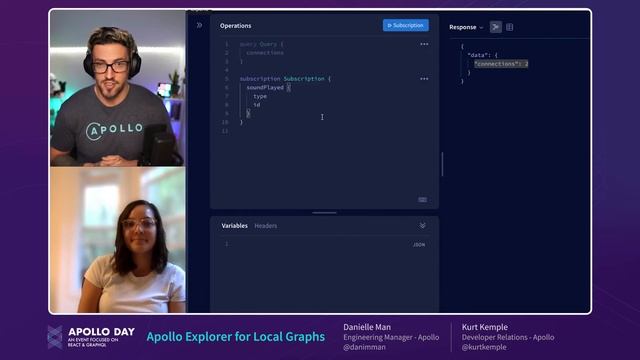
Task: Click the keyboard shortcuts icon in Operations
Action: [x=422, y=200]
